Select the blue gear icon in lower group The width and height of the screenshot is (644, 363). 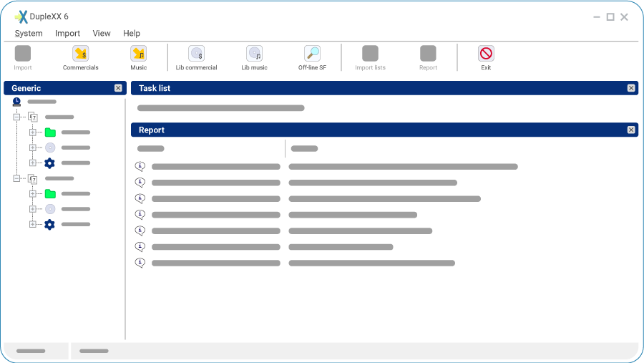pyautogui.click(x=49, y=225)
